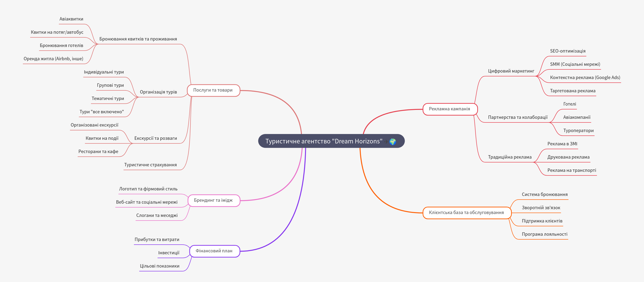Viewport: 644px width, 282px height.
Task: Select 'SEO-оптимізація' leaf
Action: pyautogui.click(x=568, y=51)
